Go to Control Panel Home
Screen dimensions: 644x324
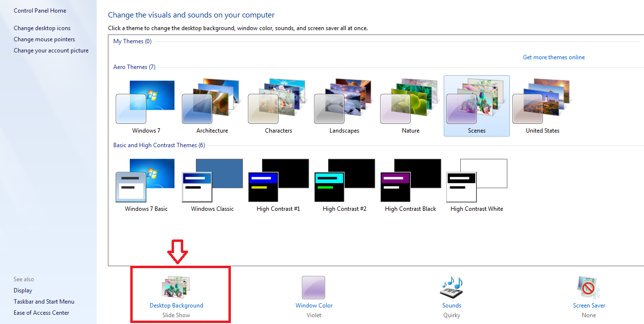(40, 11)
